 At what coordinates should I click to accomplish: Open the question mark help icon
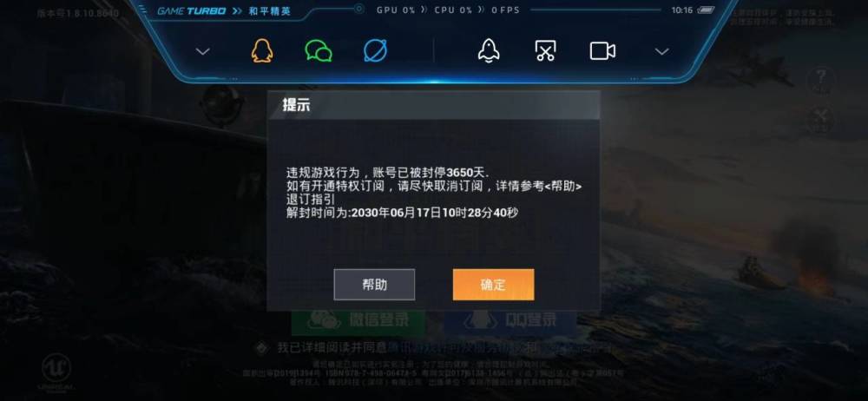click(x=820, y=81)
